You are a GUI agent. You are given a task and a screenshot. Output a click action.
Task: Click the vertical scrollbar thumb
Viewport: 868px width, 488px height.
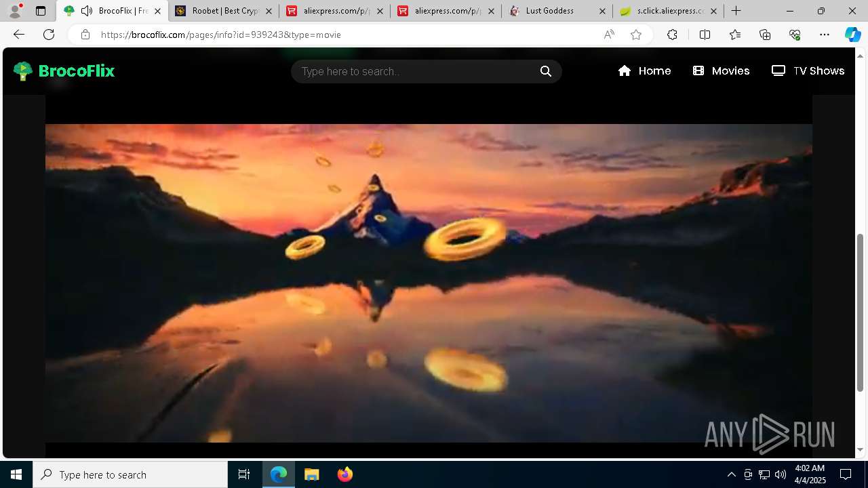(x=861, y=312)
